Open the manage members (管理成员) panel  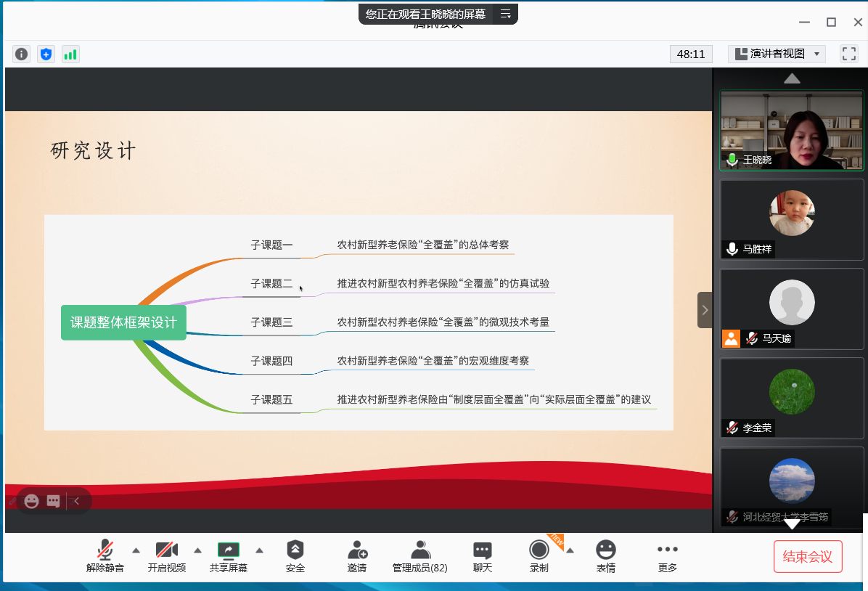[x=420, y=556]
